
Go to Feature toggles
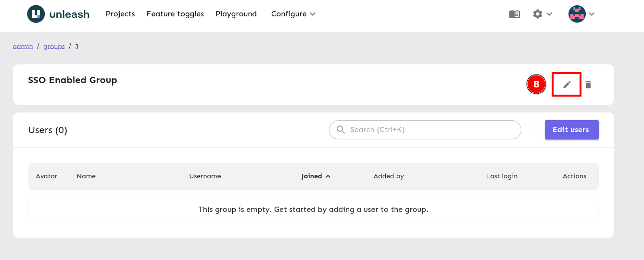(x=175, y=14)
